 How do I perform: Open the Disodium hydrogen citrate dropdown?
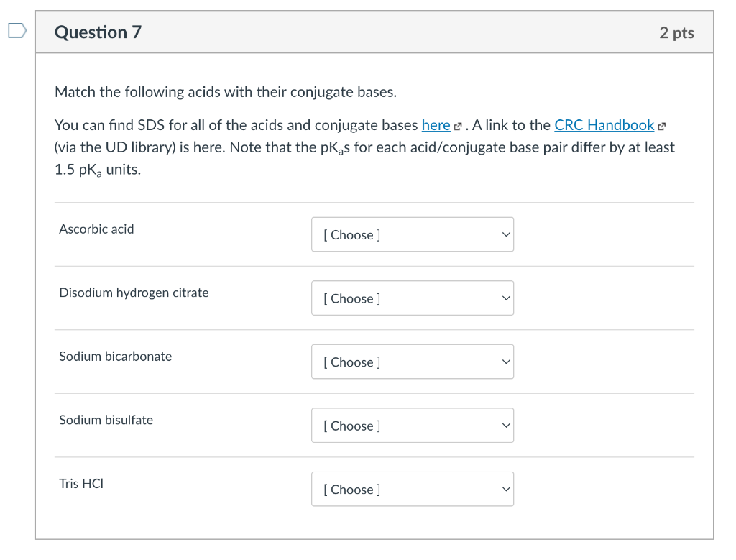[413, 298]
